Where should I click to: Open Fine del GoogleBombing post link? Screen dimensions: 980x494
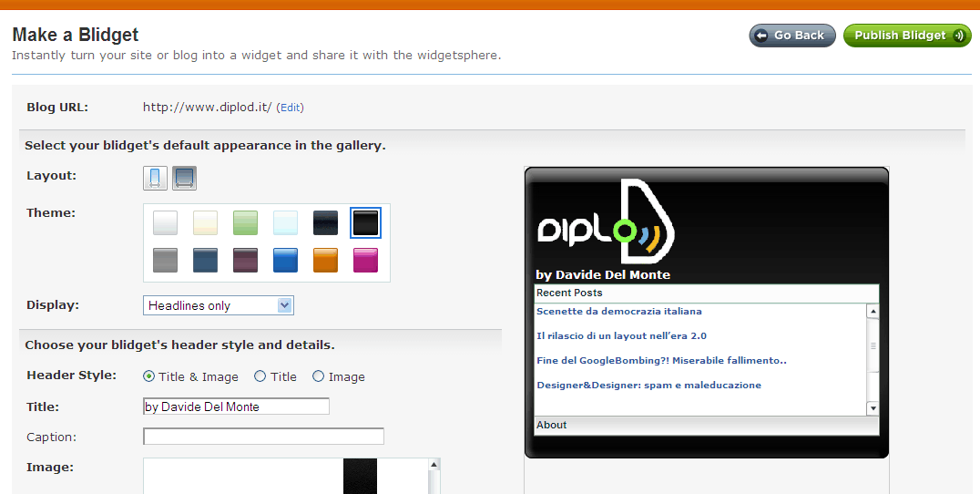[x=661, y=360]
